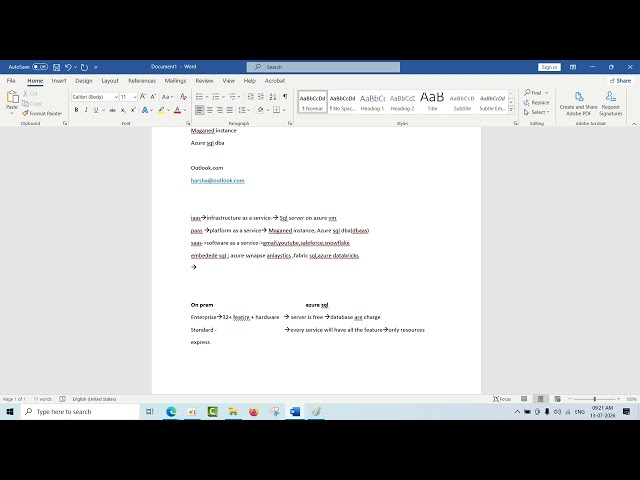Open the font color dropdown arrow
The height and width of the screenshot is (480, 640).
(x=185, y=110)
